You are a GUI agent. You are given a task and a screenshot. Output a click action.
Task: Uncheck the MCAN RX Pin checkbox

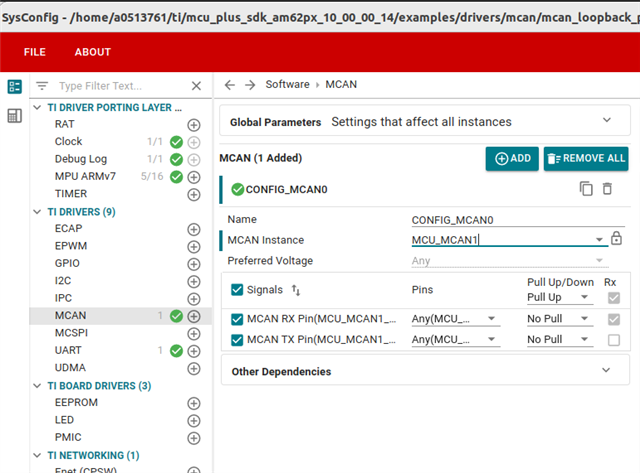click(x=237, y=319)
